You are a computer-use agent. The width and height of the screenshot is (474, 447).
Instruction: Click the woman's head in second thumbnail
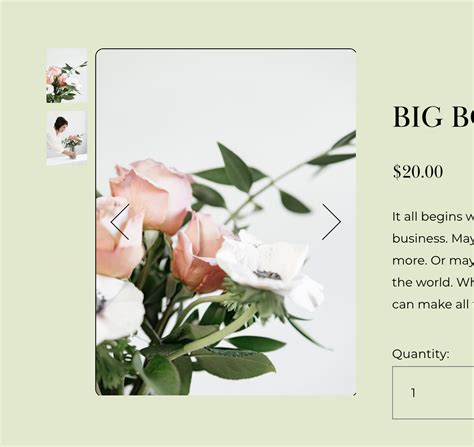pyautogui.click(x=61, y=123)
